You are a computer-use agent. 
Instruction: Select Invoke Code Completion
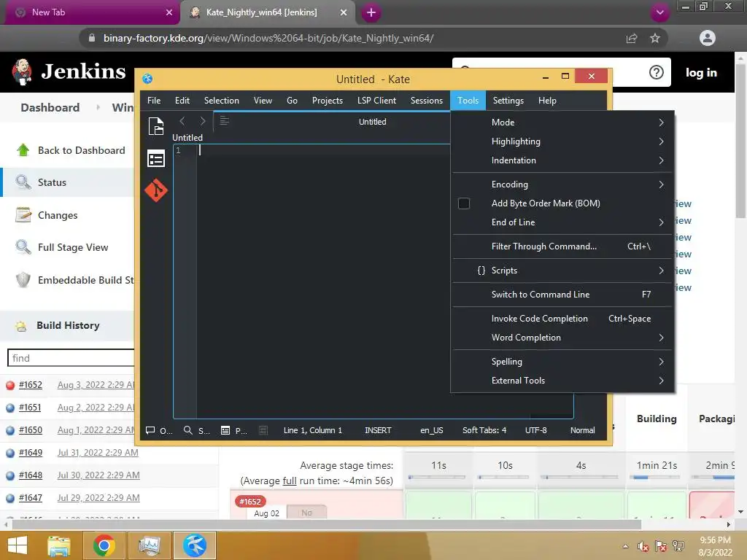click(x=562, y=319)
